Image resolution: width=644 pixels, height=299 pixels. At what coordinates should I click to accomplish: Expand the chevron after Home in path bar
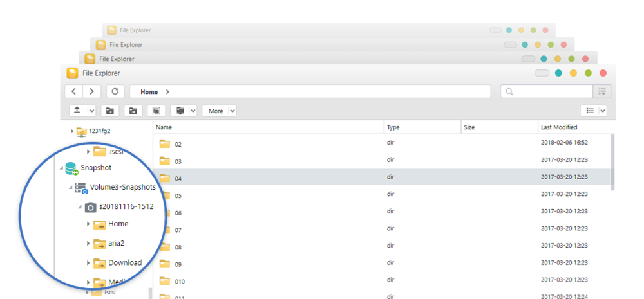pos(167,92)
